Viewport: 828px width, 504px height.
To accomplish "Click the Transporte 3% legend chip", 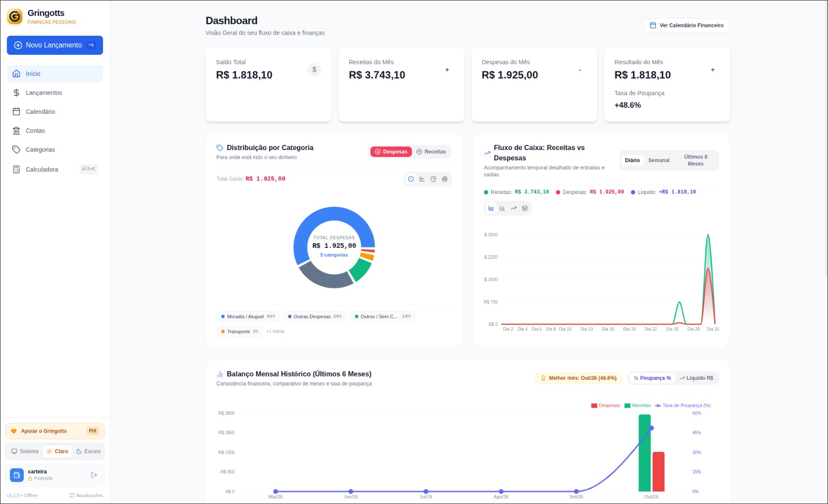I will [x=240, y=332].
